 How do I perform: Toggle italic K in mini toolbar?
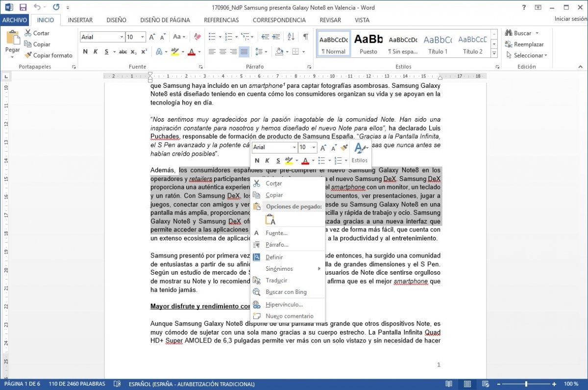click(x=268, y=160)
